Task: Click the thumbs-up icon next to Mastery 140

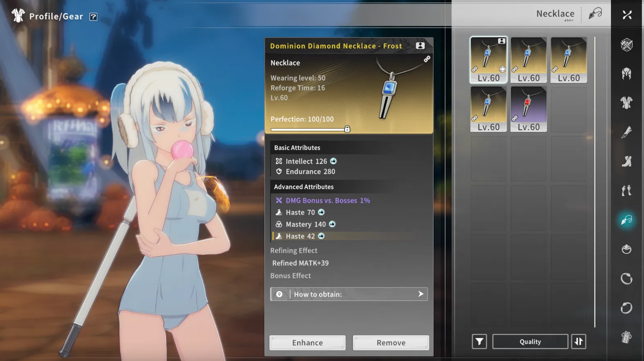Action: point(332,224)
